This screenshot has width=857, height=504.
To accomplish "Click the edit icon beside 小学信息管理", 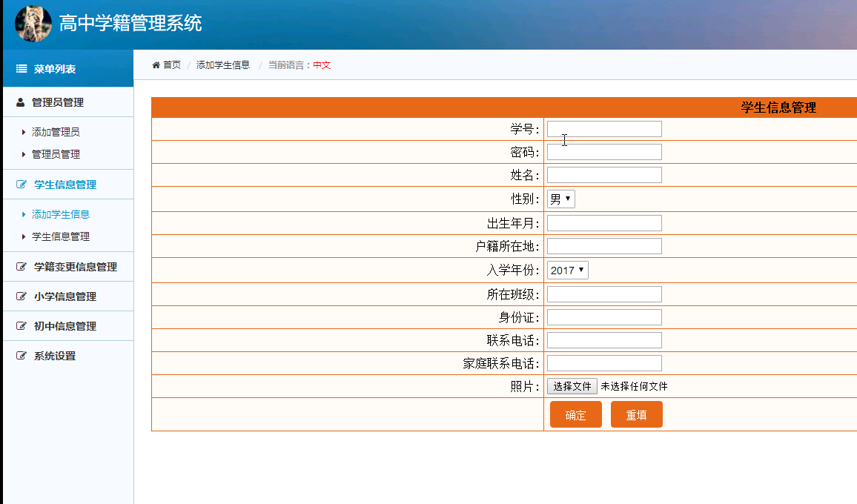I will 21,296.
